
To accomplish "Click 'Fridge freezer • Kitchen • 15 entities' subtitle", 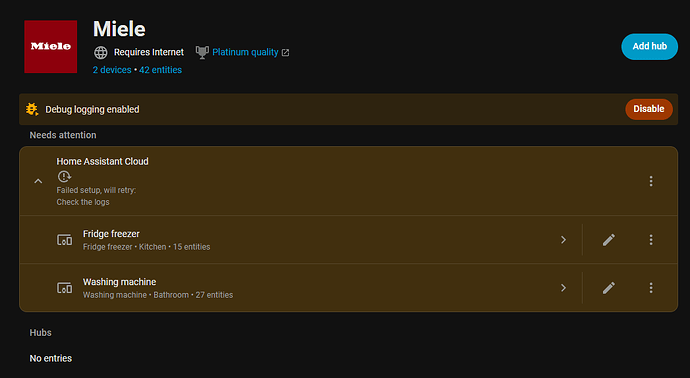I will 147,247.
